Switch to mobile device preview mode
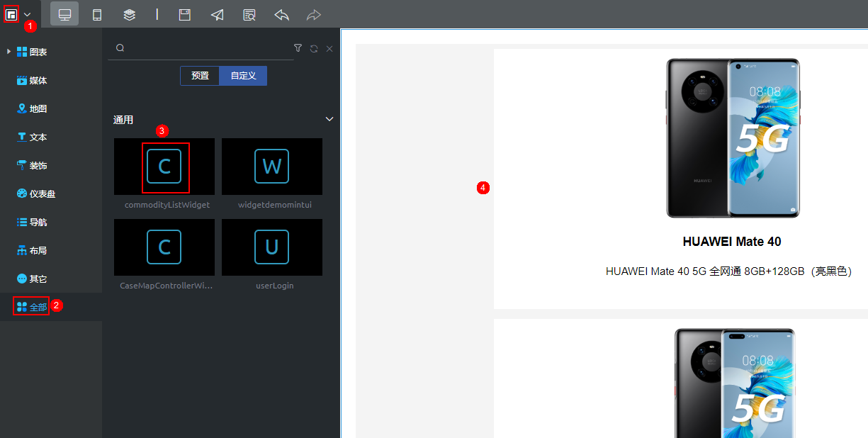The height and width of the screenshot is (438, 868). pyautogui.click(x=97, y=15)
